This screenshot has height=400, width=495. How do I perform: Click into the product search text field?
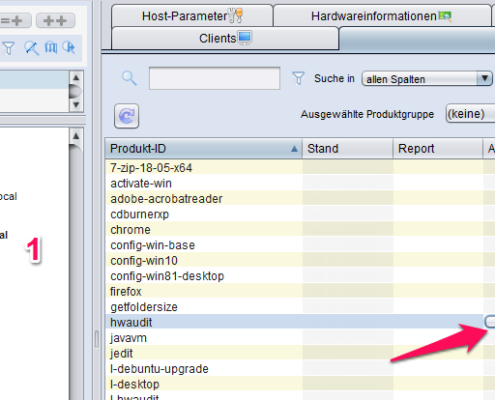[214, 78]
